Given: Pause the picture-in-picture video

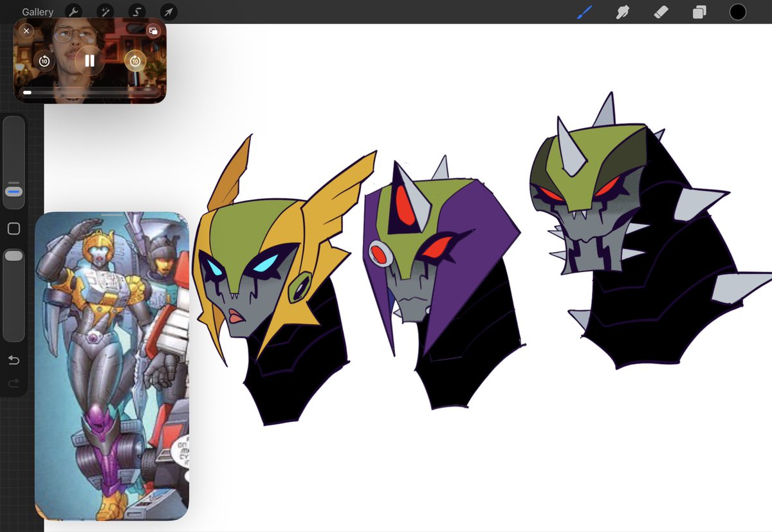Looking at the screenshot, I should (89, 61).
